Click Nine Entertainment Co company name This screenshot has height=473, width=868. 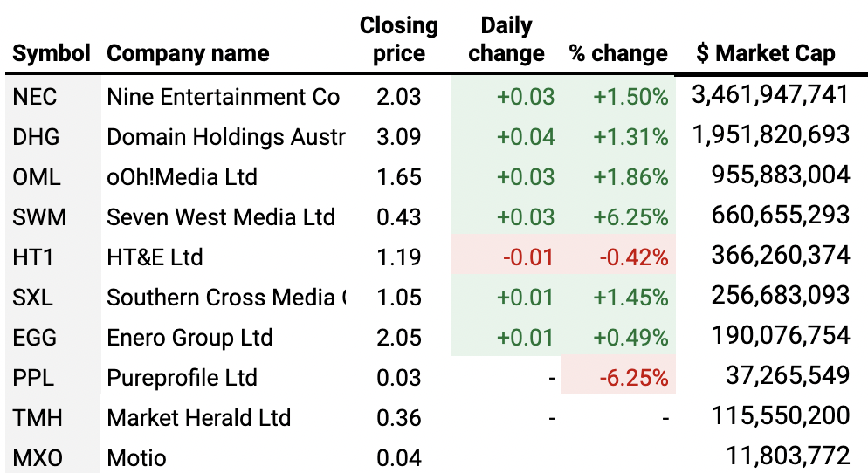pos(223,97)
